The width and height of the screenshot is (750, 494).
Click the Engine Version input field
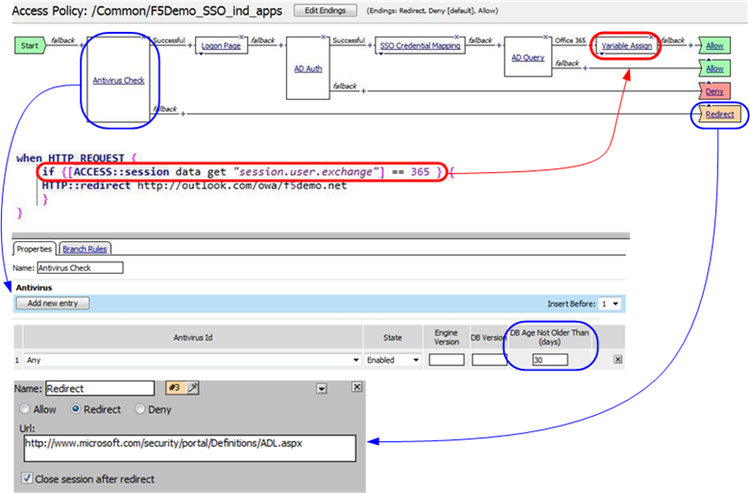(x=446, y=360)
